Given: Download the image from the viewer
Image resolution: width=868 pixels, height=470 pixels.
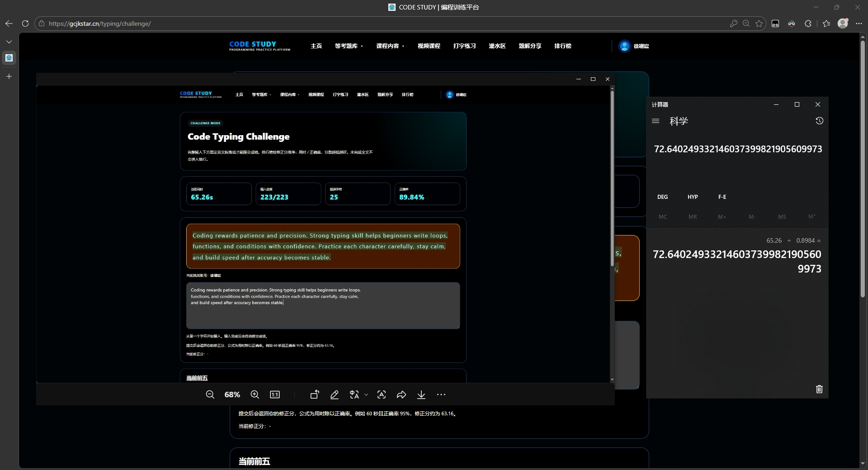Looking at the screenshot, I should click(x=421, y=395).
